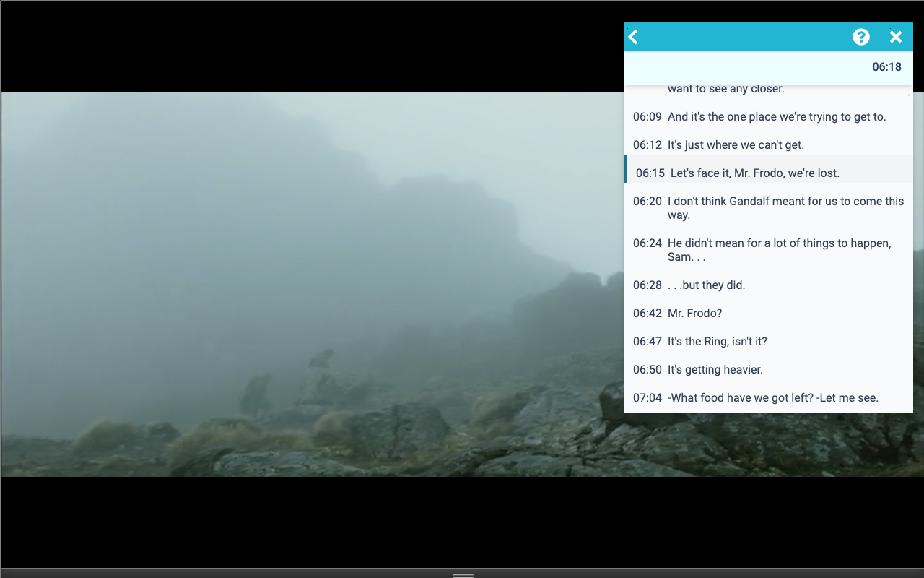Viewport: 924px width, 578px height.
Task: Click the 06:20 timestamp
Action: tap(648, 201)
